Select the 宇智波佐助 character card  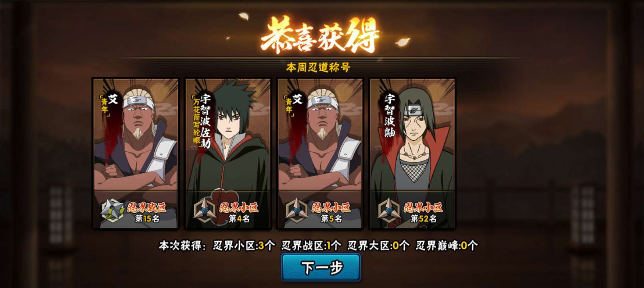228,154
